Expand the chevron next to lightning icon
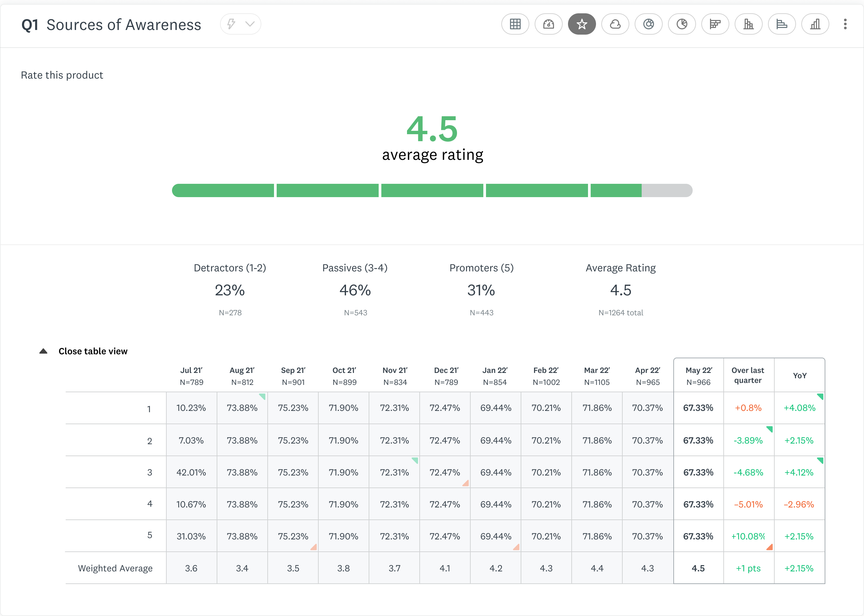Screen dimensions: 864x616 pyautogui.click(x=250, y=24)
